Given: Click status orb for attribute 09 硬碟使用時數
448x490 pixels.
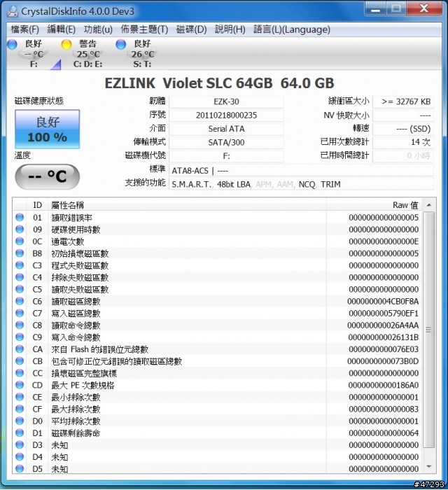Looking at the screenshot, I should (x=20, y=229).
